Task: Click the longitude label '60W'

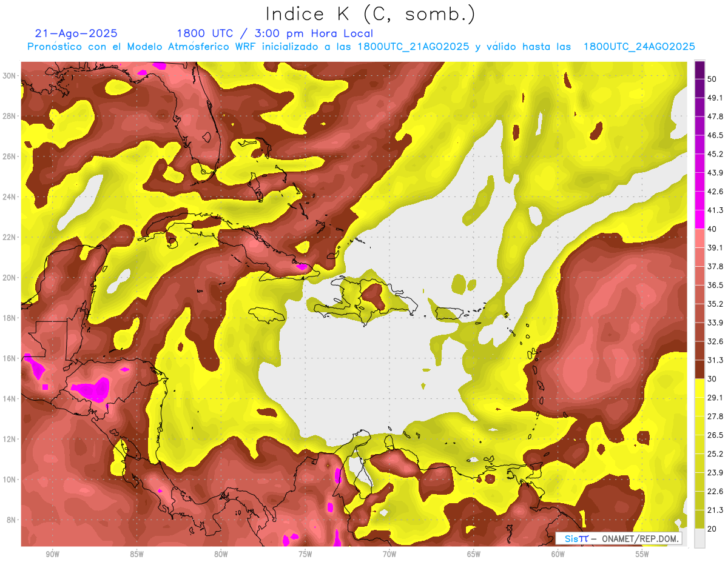Action: 558,555
